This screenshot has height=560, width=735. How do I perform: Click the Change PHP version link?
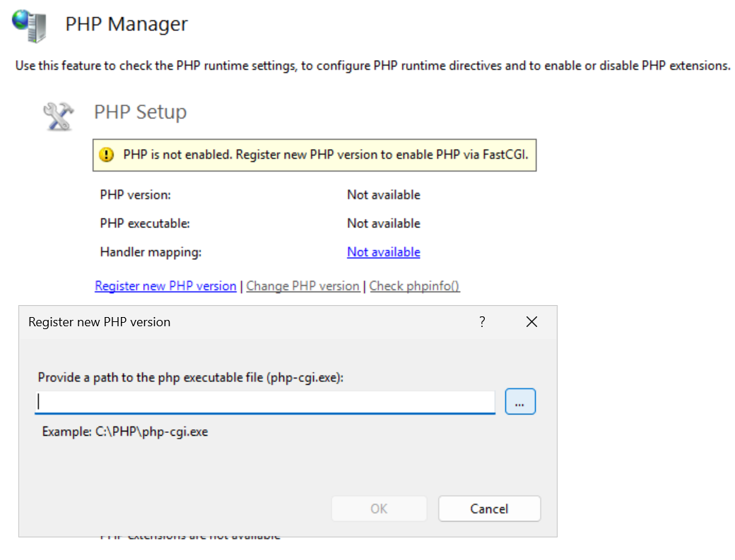(302, 285)
